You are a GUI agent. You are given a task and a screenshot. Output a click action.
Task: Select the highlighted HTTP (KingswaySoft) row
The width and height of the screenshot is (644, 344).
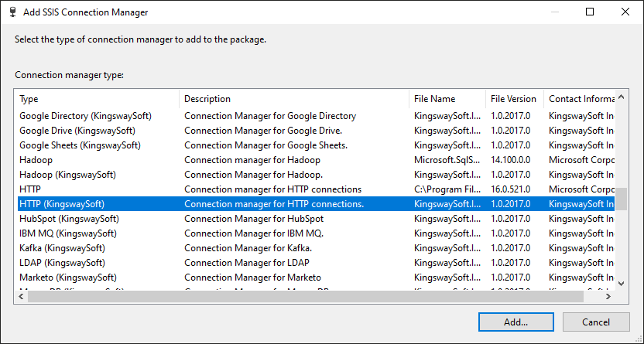pos(316,204)
